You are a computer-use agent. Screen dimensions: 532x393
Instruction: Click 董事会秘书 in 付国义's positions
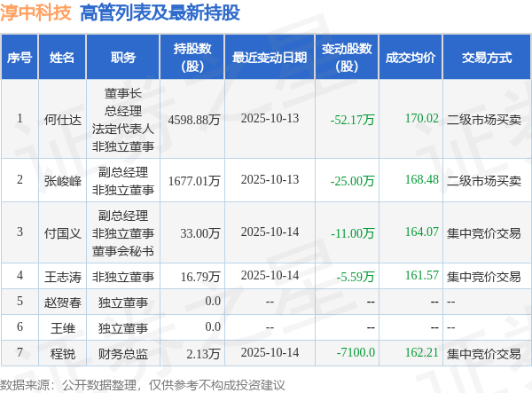(x=123, y=251)
